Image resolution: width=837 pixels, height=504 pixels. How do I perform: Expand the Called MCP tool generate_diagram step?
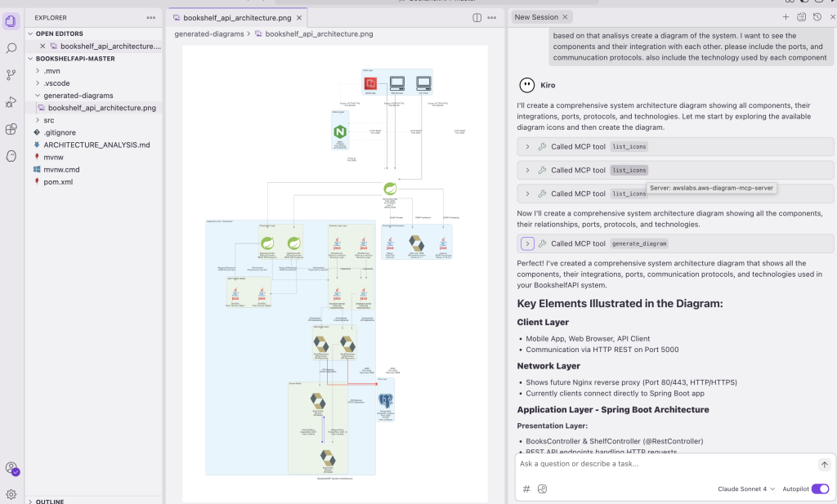click(x=526, y=243)
